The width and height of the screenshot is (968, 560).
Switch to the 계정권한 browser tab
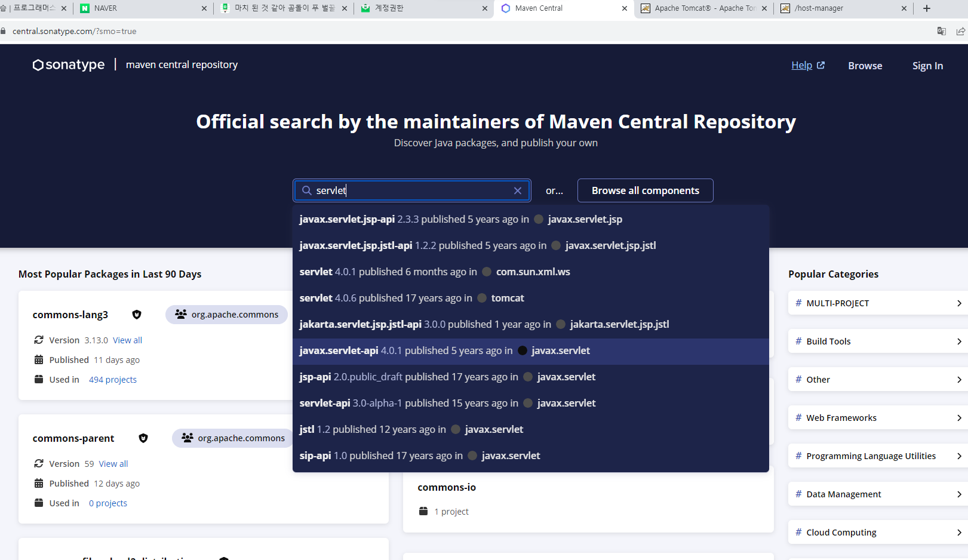point(424,8)
